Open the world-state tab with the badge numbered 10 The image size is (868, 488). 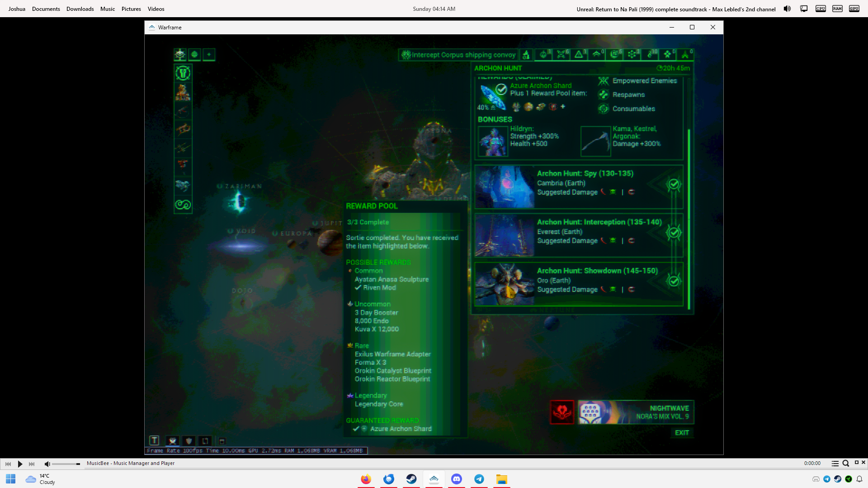pos(650,55)
